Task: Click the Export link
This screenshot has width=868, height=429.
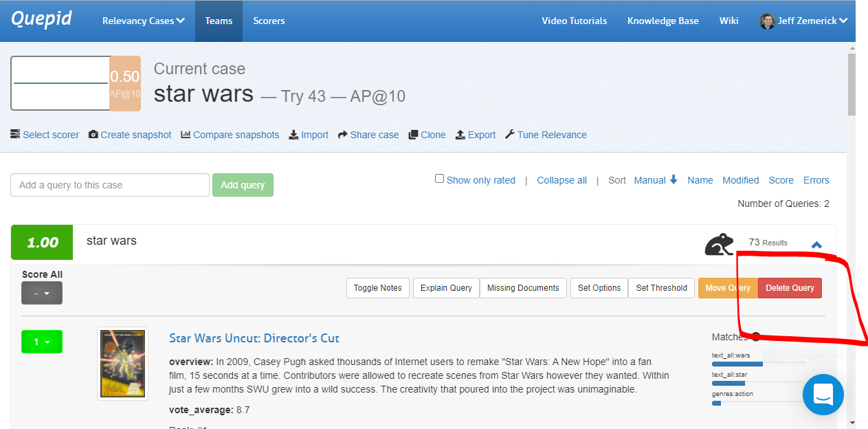Action: click(482, 135)
